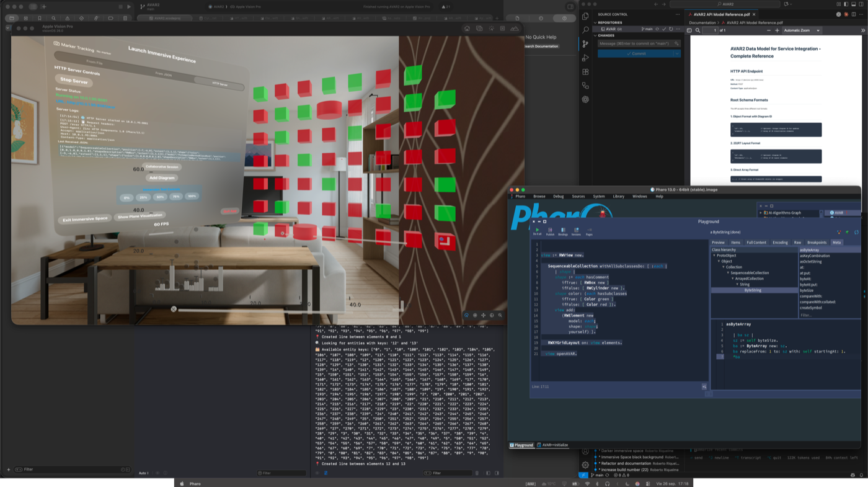Open Run and Debug view in VS Code
This screenshot has width=868, height=487.
(x=585, y=58)
